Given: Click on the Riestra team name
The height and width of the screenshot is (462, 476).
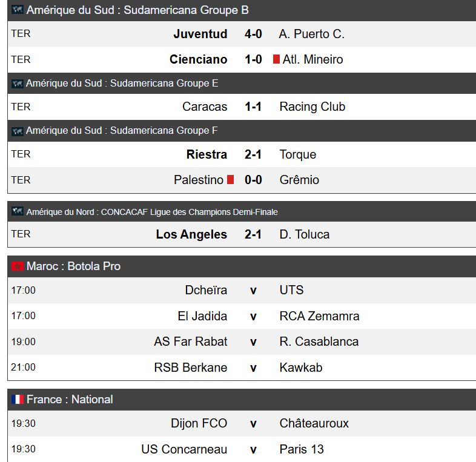Looking at the screenshot, I should [207, 154].
